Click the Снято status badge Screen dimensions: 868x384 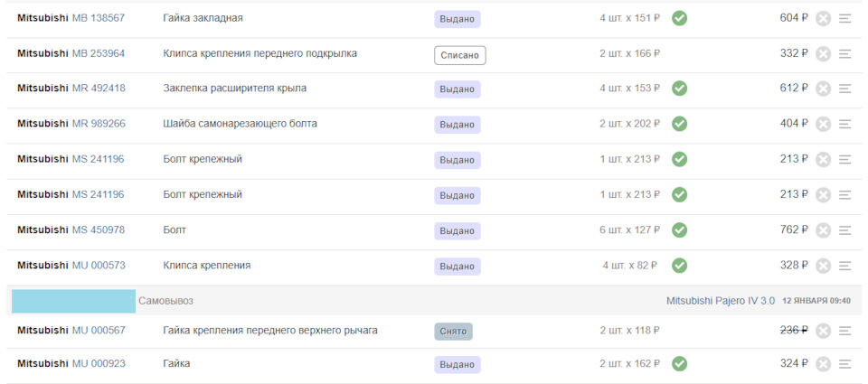[453, 332]
